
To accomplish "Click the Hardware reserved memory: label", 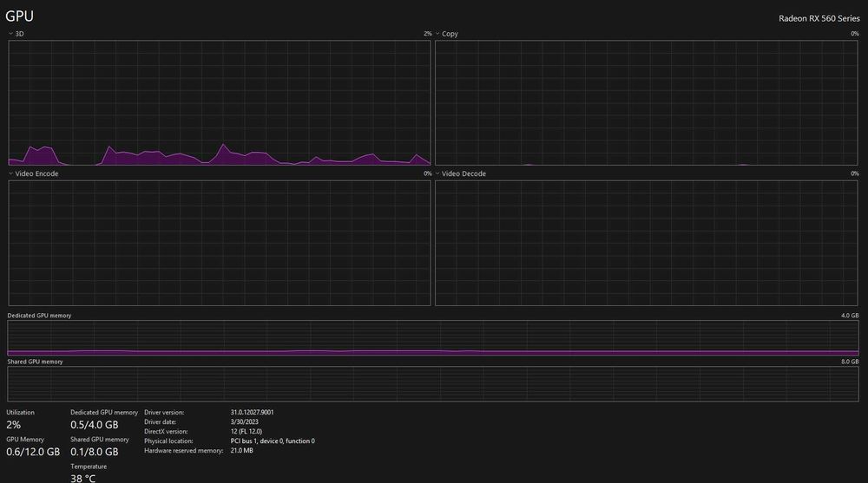I will (183, 450).
